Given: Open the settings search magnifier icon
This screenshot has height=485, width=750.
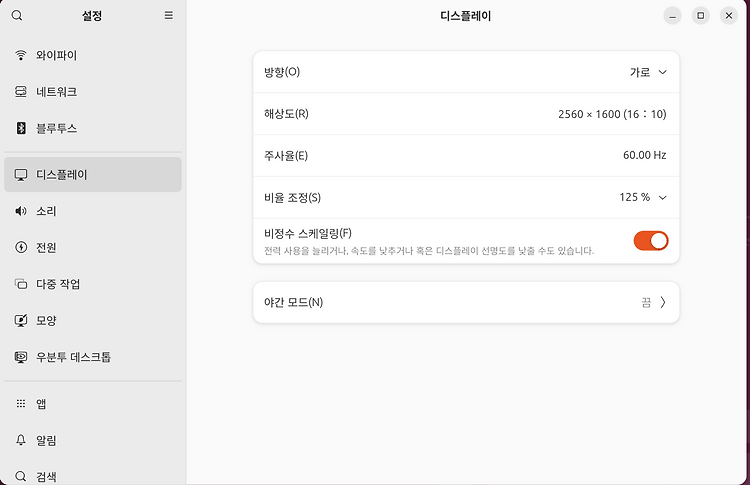Looking at the screenshot, I should 17,15.
